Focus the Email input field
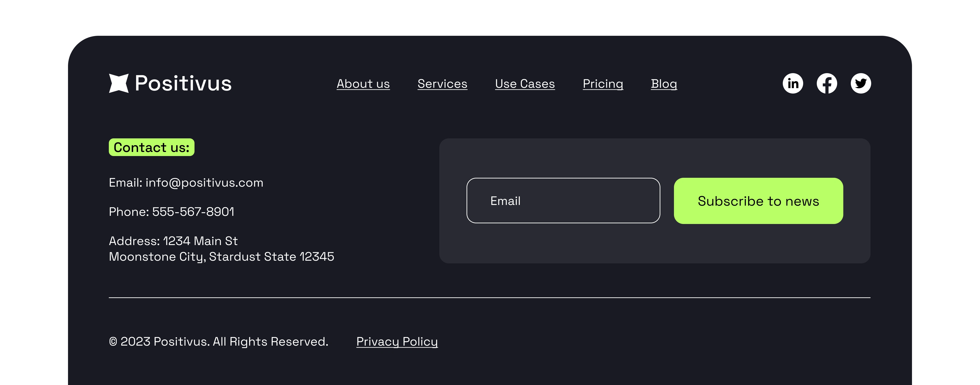This screenshot has height=385, width=980. pyautogui.click(x=563, y=201)
